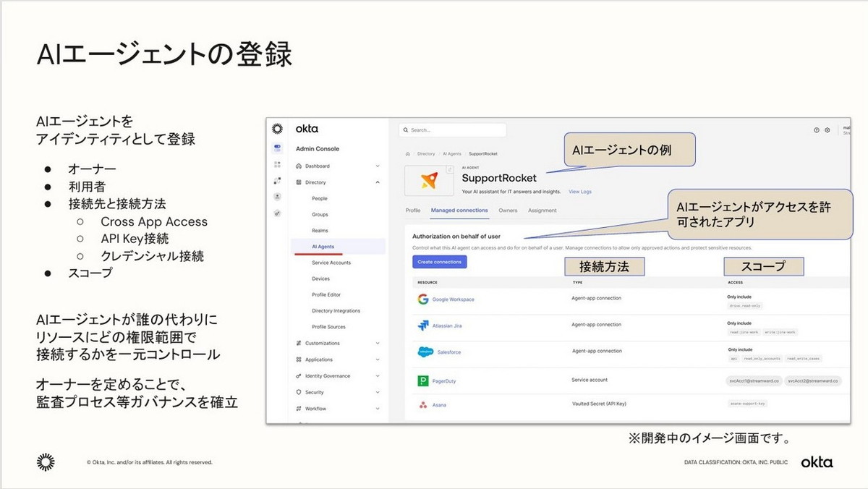Click the Salesforce cloud icon
Viewport: 868px width, 489px height.
[x=425, y=352]
